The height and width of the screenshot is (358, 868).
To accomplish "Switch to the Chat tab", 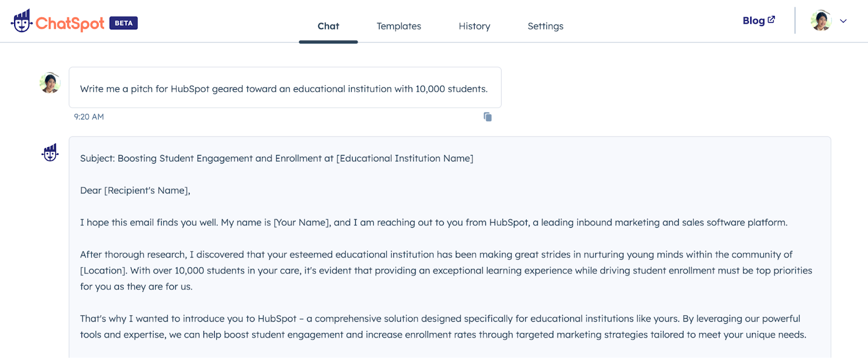I will pyautogui.click(x=328, y=26).
